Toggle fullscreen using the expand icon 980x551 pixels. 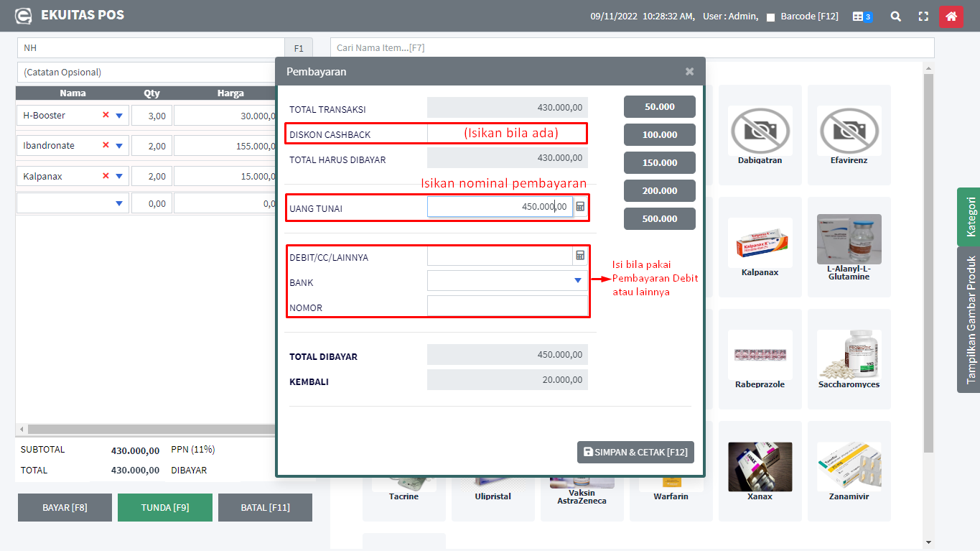coord(923,17)
